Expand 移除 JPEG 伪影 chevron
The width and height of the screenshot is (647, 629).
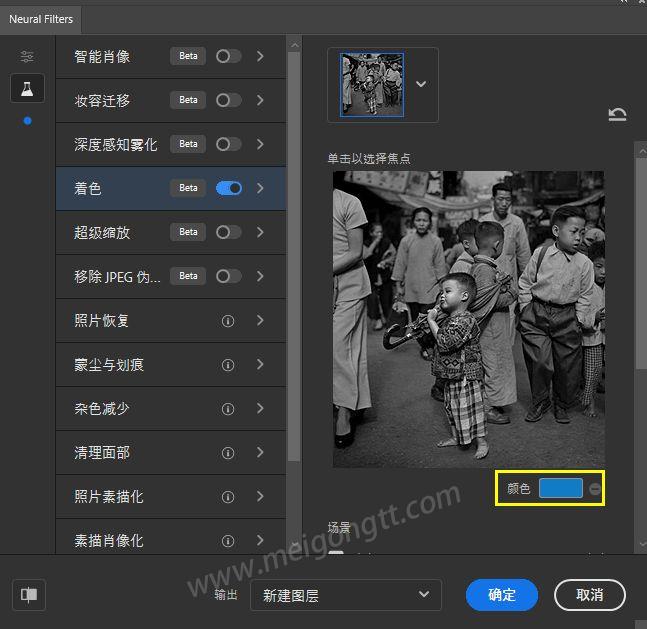(260, 276)
